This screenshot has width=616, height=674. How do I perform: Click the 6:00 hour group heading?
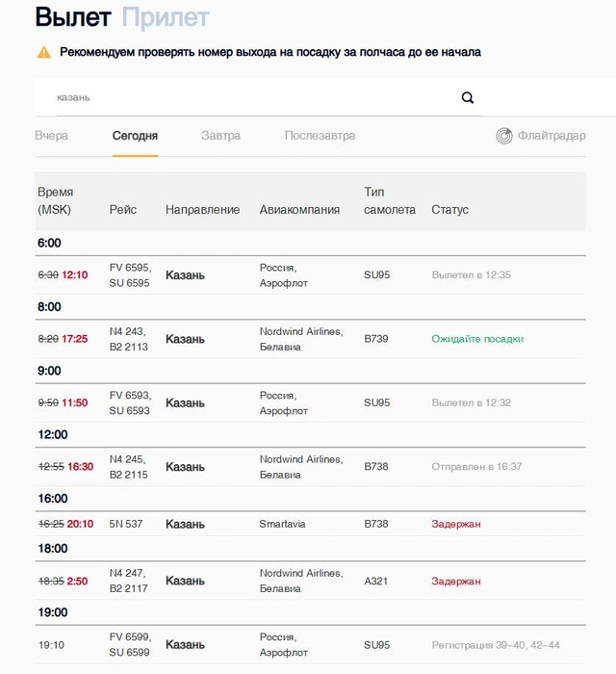tap(49, 243)
